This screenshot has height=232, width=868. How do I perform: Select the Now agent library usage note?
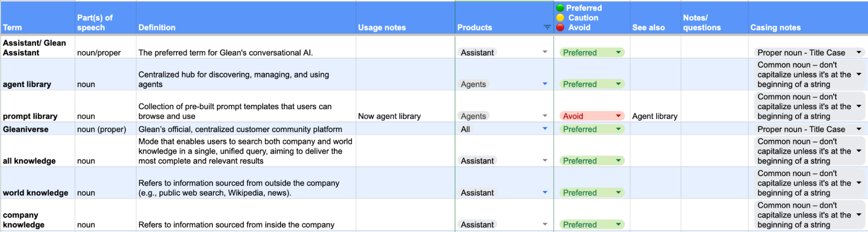pyautogui.click(x=405, y=106)
